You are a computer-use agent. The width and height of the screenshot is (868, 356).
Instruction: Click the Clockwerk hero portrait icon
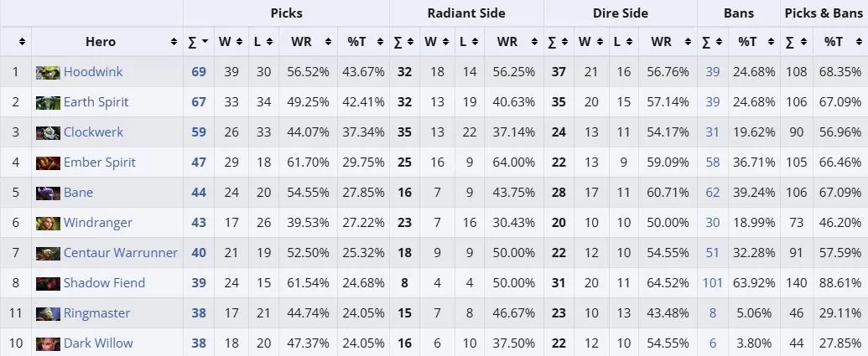tap(48, 132)
